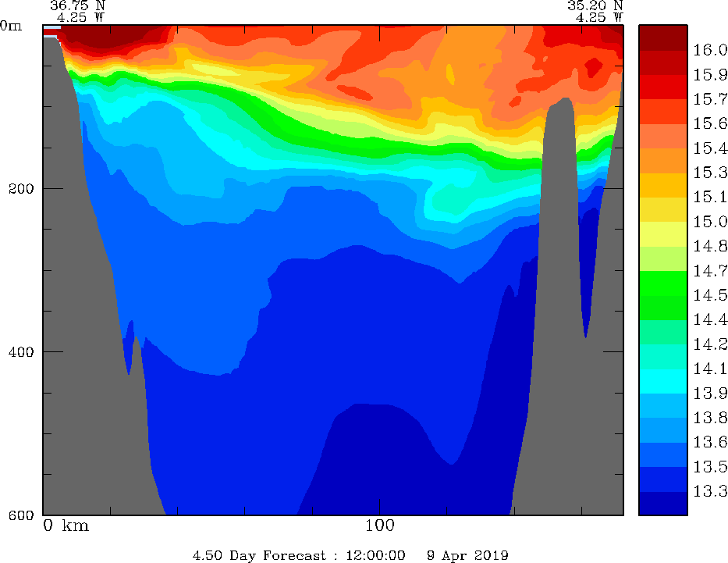Pick the blue colorbar band between 13.5 and 13.6
This screenshot has height=563, width=728.
[663, 454]
